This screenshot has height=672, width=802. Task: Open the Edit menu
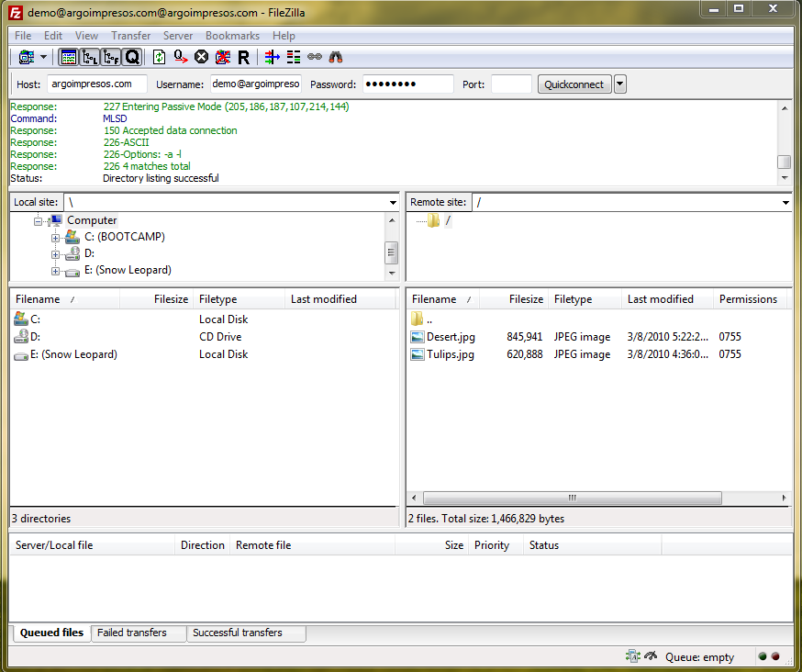[53, 36]
